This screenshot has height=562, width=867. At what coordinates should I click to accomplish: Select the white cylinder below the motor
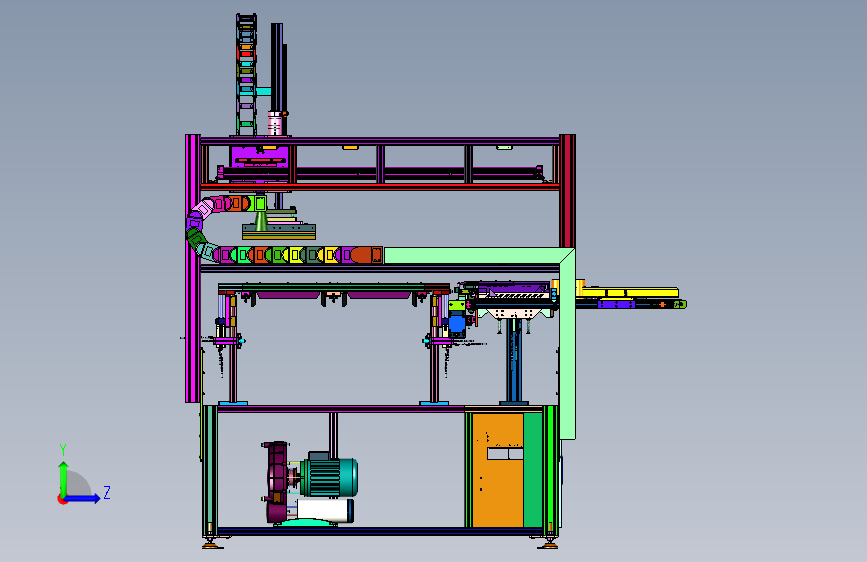[x=325, y=510]
